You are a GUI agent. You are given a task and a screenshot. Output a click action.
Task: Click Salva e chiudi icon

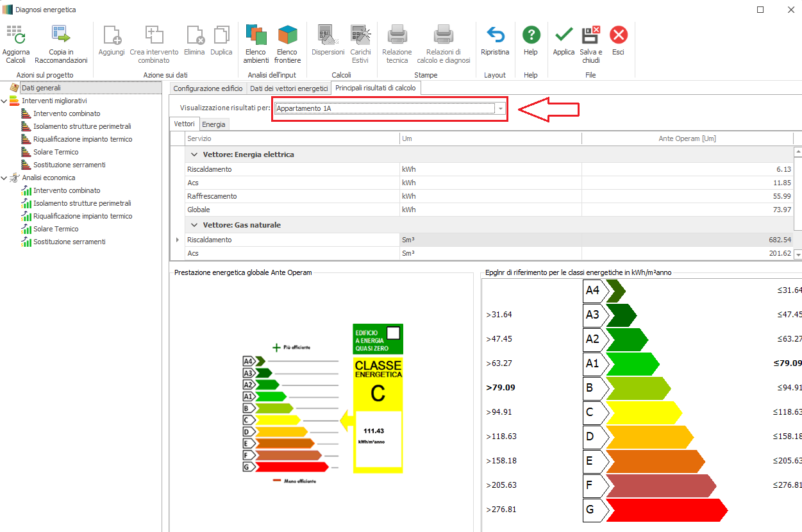[x=590, y=35]
